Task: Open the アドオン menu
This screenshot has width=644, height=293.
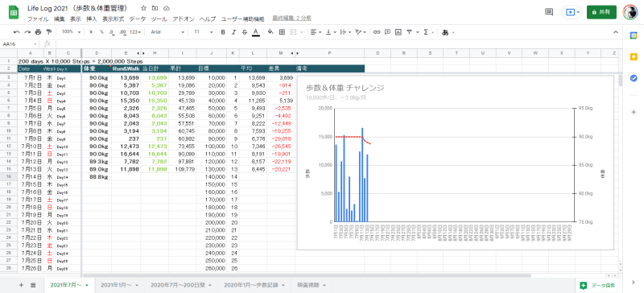Action: pos(184,19)
